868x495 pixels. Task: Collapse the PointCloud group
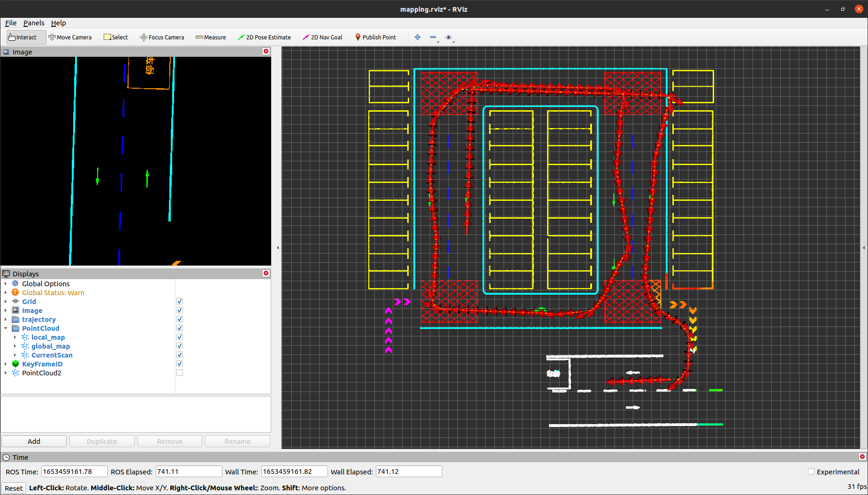pos(6,328)
